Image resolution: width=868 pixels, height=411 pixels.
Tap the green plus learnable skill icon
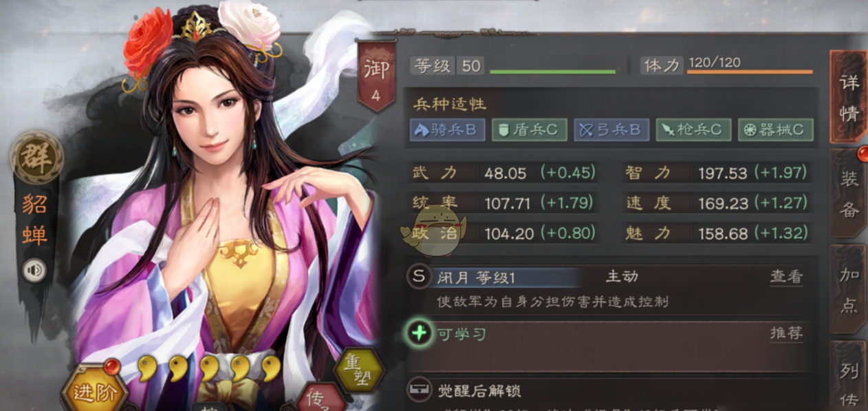[420, 334]
